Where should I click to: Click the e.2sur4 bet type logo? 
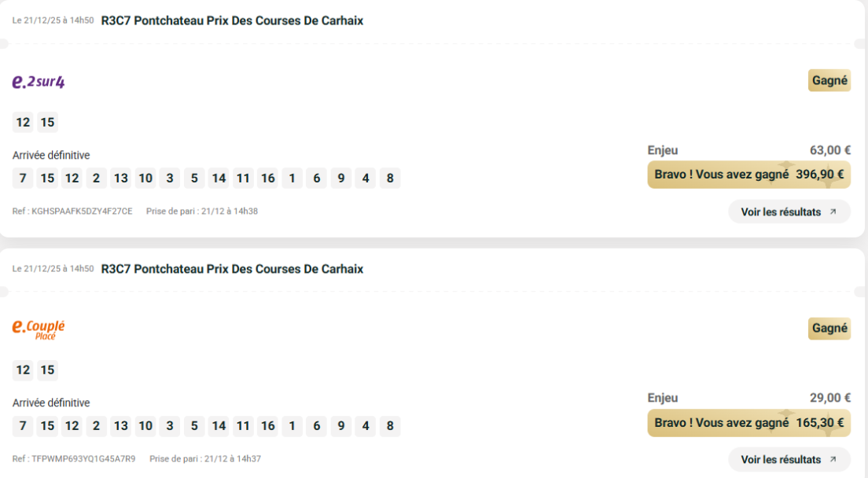[39, 81]
